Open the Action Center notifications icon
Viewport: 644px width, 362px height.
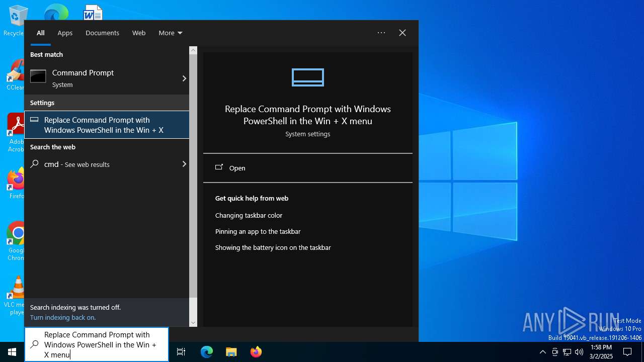pos(627,352)
